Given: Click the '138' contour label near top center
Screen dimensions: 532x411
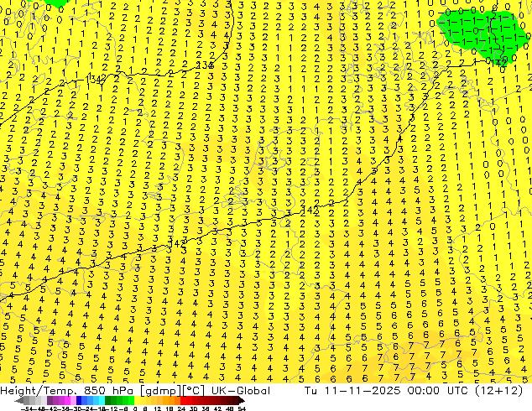Looking at the screenshot, I should tap(205, 65).
